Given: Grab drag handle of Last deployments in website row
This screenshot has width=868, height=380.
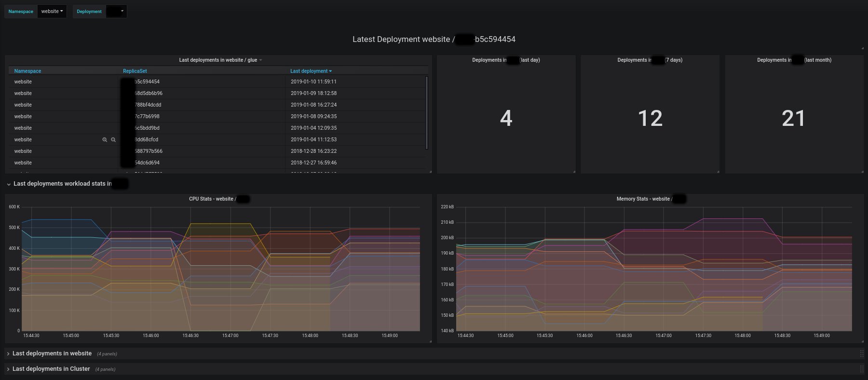Looking at the screenshot, I should [862, 353].
